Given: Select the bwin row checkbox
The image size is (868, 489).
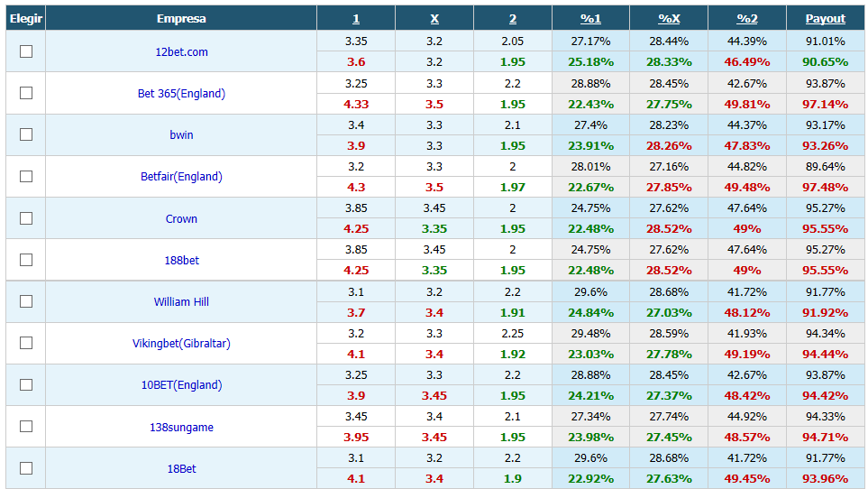Looking at the screenshot, I should [26, 134].
